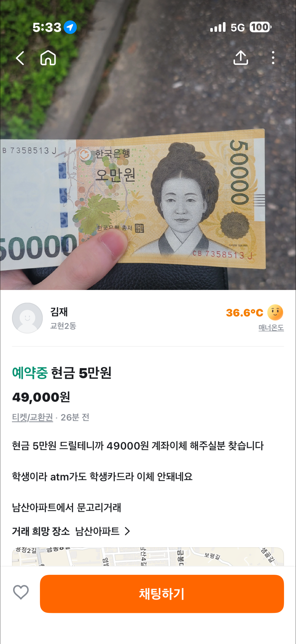Tap the 36.6°C manner temperature value
The height and width of the screenshot is (644, 296).
(245, 313)
